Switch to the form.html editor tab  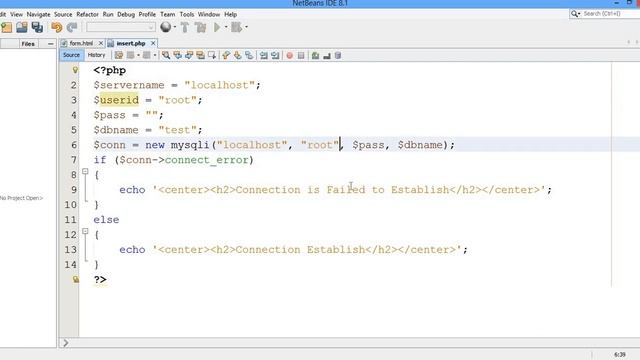click(81, 43)
